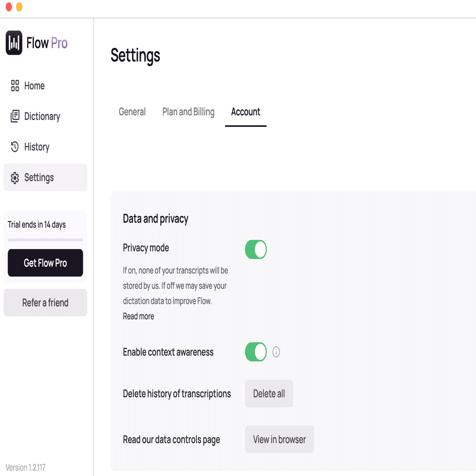476x476 pixels.
Task: Select the Account tab
Action: tap(246, 112)
